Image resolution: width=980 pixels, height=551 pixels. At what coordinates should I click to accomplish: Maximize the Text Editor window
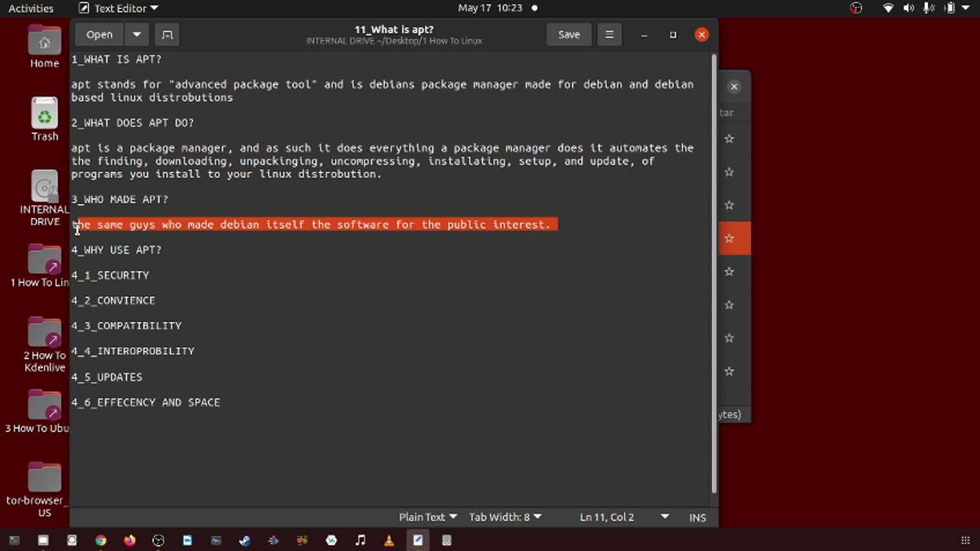coord(673,34)
